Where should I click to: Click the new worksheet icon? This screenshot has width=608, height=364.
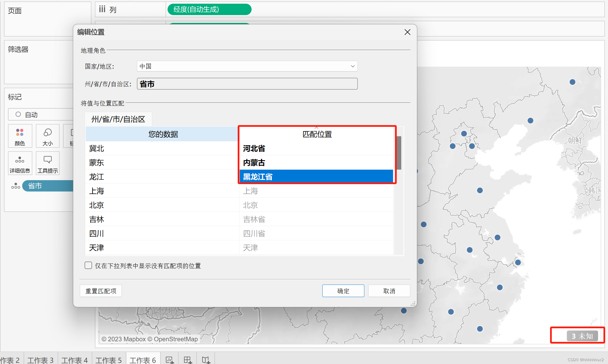tap(170, 360)
